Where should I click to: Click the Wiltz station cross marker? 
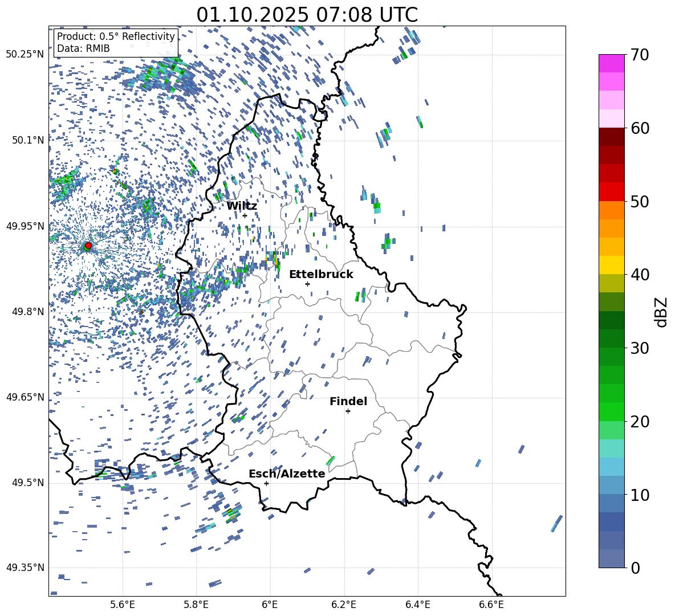(245, 215)
